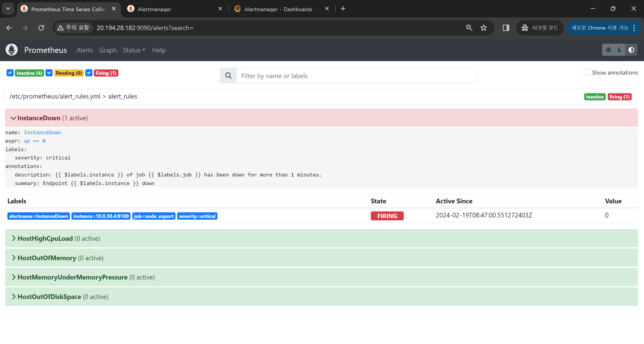
Task: Follow the 'up == 0' expression link
Action: tap(34, 141)
